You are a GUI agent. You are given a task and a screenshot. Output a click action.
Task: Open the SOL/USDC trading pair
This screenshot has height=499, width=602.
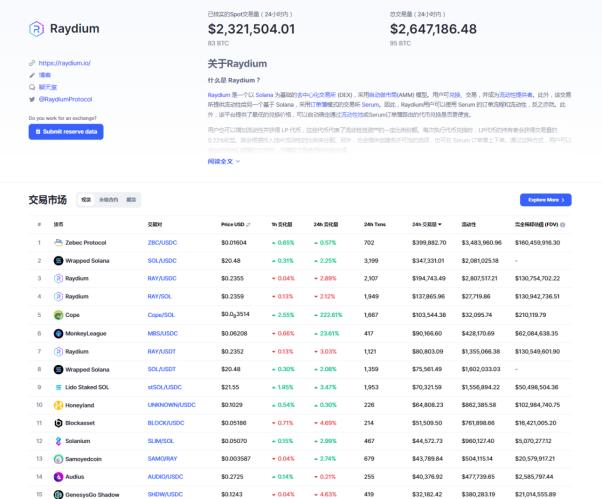point(162,261)
